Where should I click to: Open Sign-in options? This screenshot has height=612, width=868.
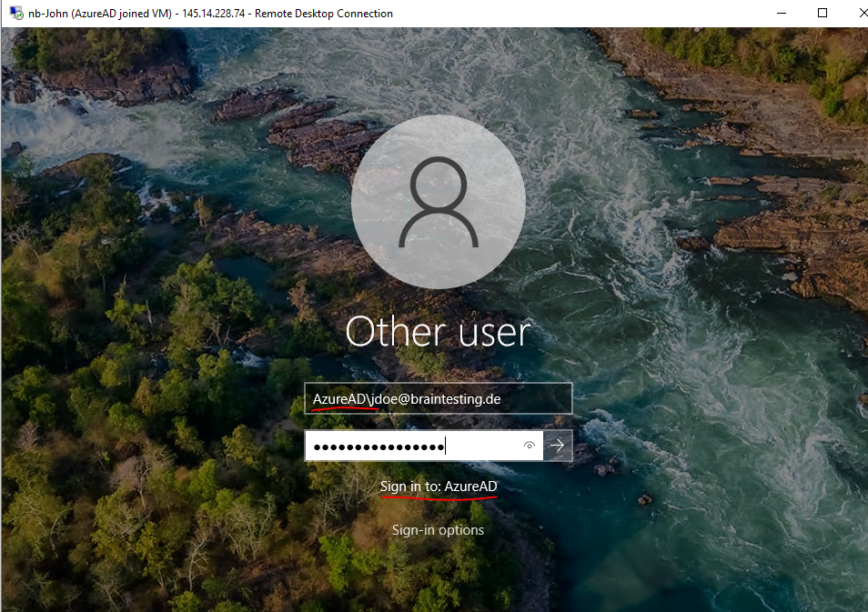(438, 530)
